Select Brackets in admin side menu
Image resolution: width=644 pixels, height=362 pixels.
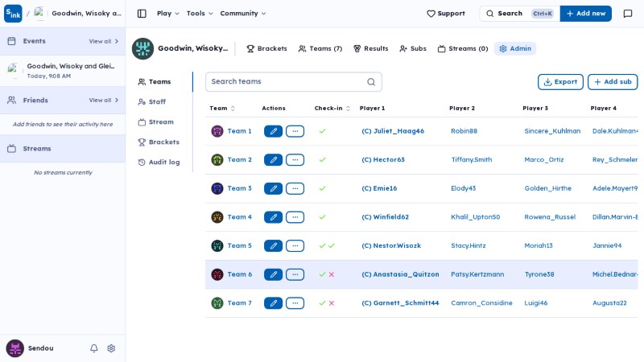[159, 142]
